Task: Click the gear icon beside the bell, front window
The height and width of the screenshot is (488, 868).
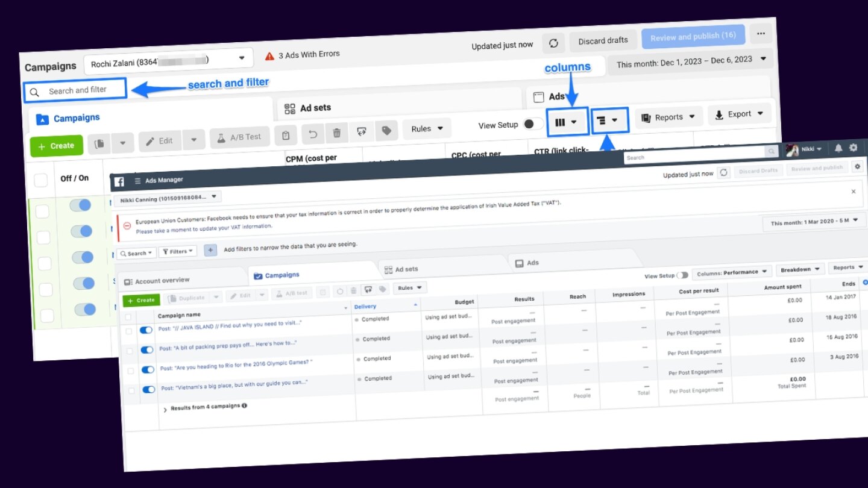Action: (x=853, y=147)
